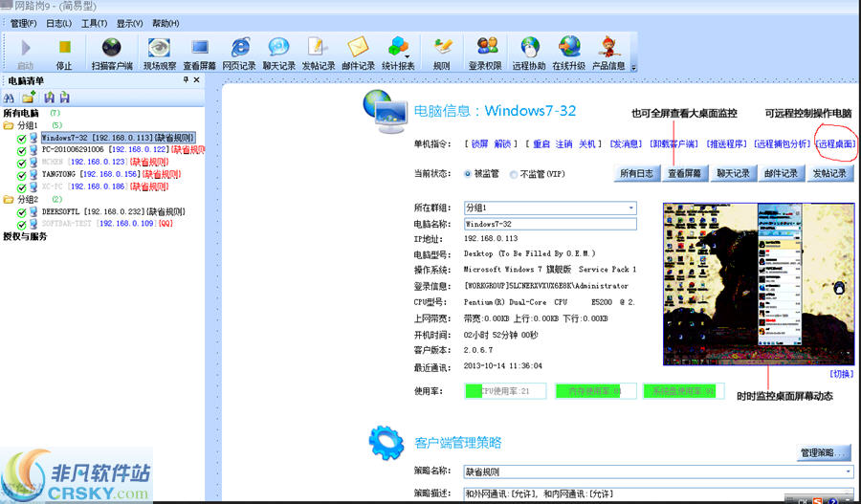Toggle the green check for PC-201006291006
This screenshot has height=504, width=861.
click(21, 150)
